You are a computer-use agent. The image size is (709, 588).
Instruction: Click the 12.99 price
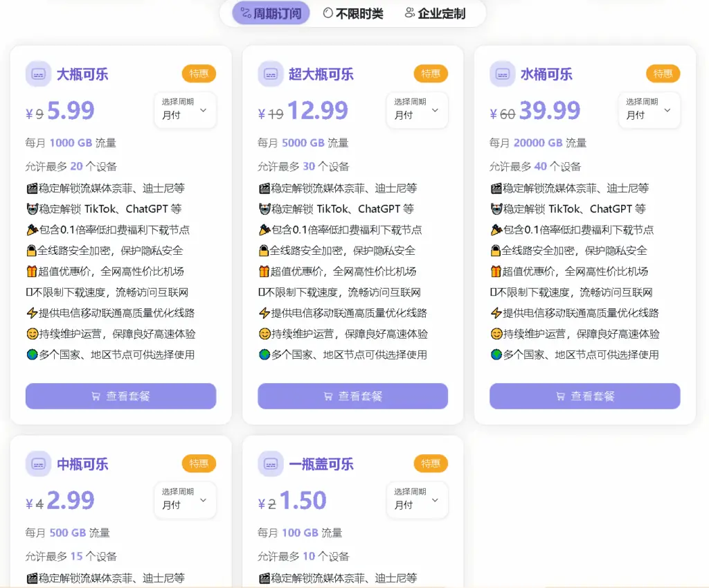pyautogui.click(x=318, y=110)
